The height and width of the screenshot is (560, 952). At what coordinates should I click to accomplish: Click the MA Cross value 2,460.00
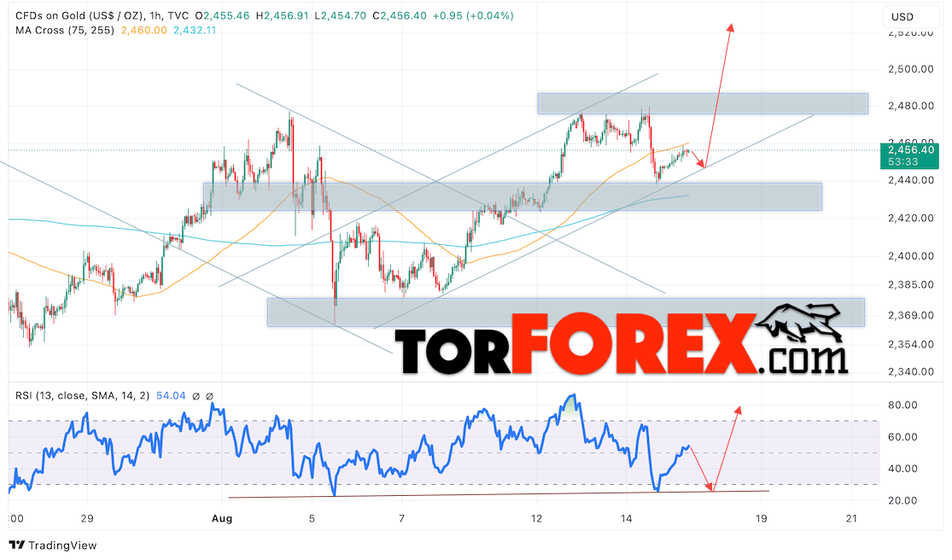(143, 31)
